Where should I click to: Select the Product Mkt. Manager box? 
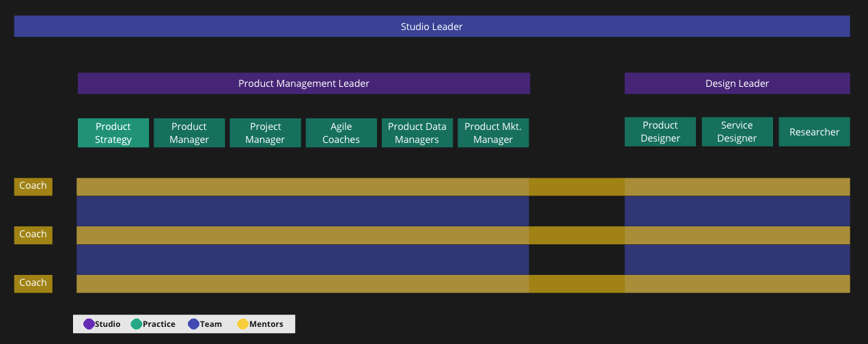(x=493, y=133)
